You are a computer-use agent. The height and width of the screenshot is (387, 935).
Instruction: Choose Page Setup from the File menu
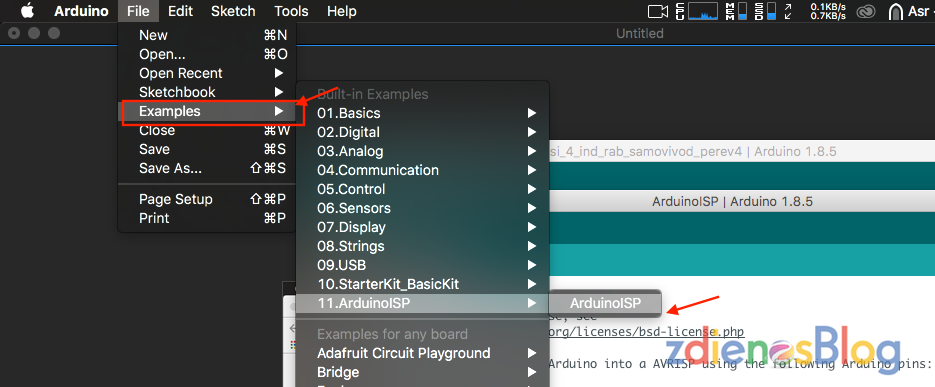207,199
